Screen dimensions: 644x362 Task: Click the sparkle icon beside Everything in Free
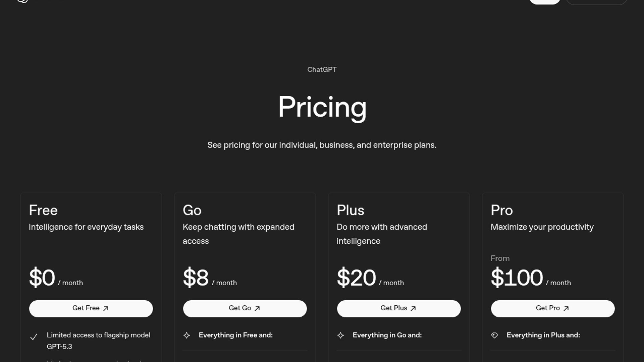(x=187, y=335)
